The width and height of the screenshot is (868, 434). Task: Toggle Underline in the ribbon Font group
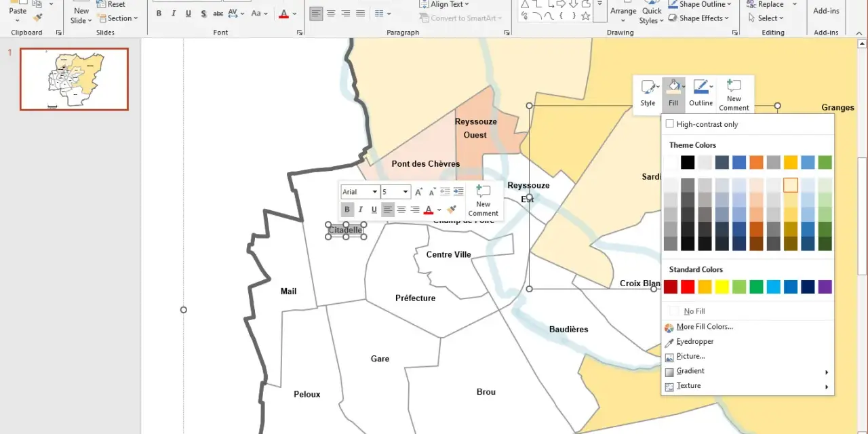point(189,14)
